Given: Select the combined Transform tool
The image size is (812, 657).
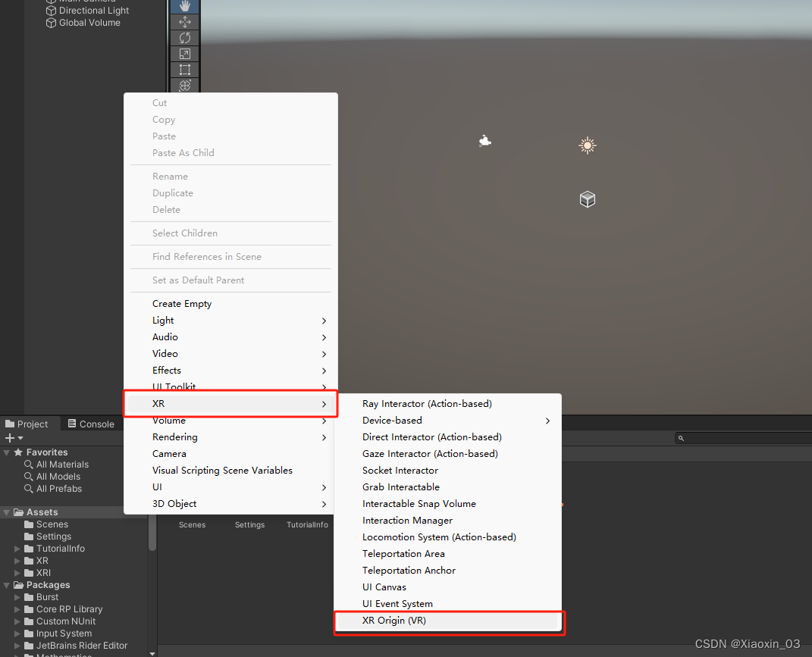Looking at the screenshot, I should point(184,85).
